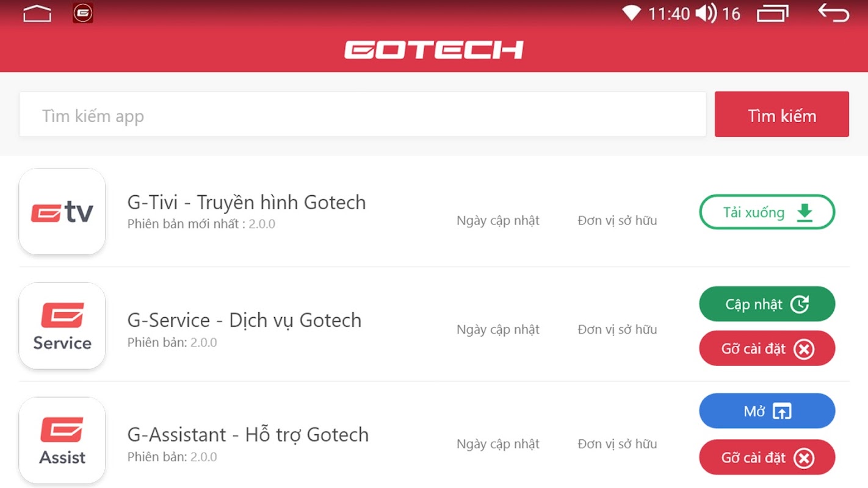The image size is (868, 488).
Task: Select the G-Assistant - Hỗ trợ Gotech title
Action: [x=248, y=434]
